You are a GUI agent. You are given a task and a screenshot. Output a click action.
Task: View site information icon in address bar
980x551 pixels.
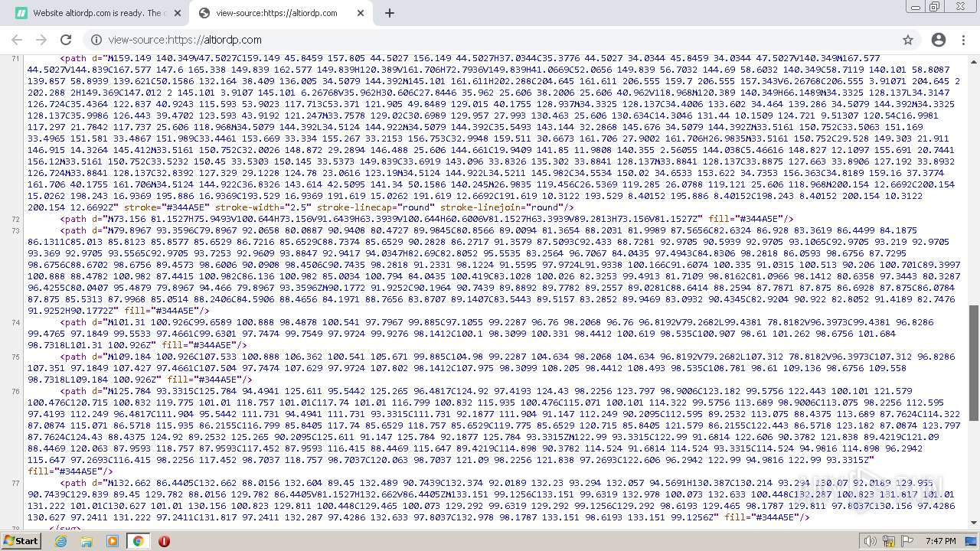pos(96,40)
